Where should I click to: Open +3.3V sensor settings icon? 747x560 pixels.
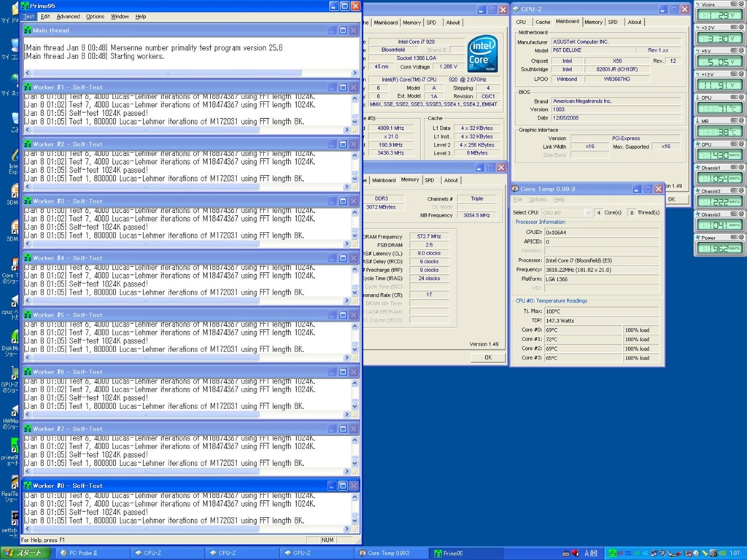734,27
